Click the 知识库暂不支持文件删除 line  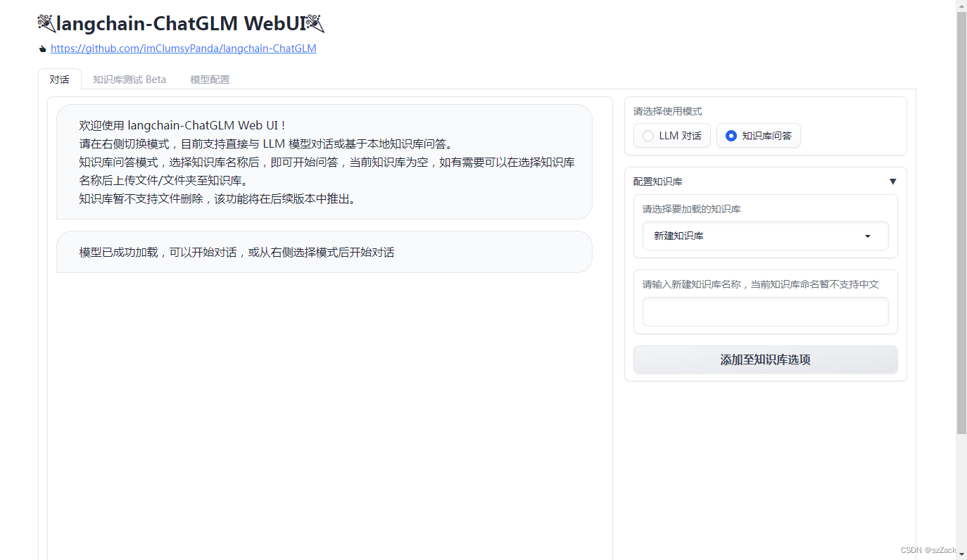coord(218,198)
